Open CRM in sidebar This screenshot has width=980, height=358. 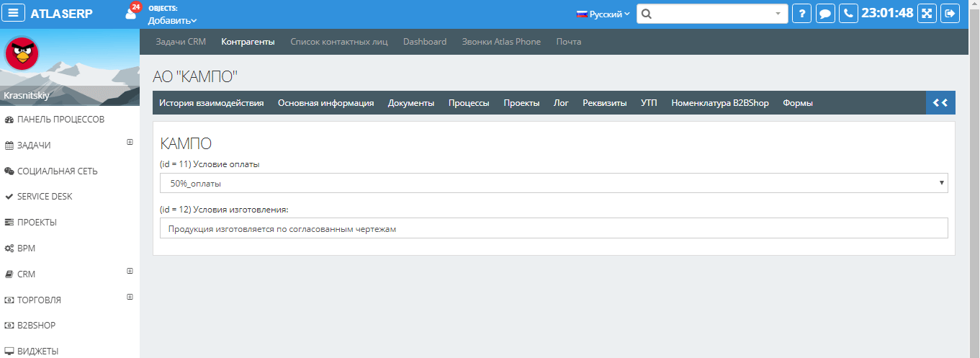[20, 274]
